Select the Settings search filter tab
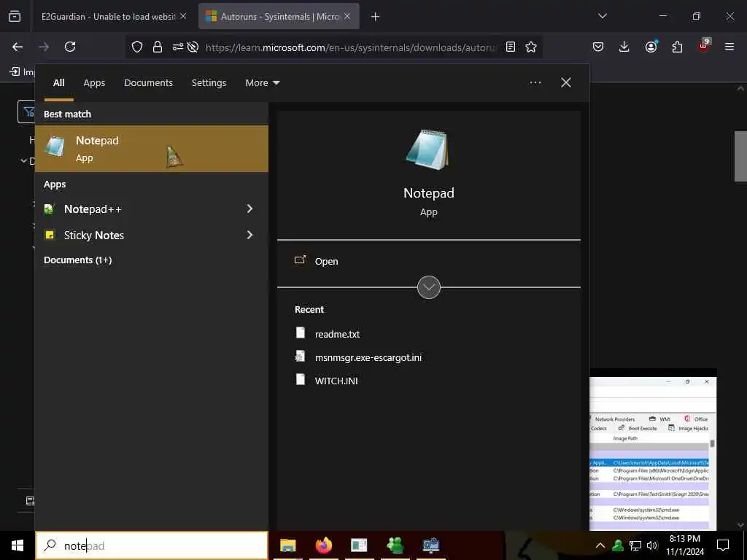The image size is (747, 560). (x=209, y=83)
